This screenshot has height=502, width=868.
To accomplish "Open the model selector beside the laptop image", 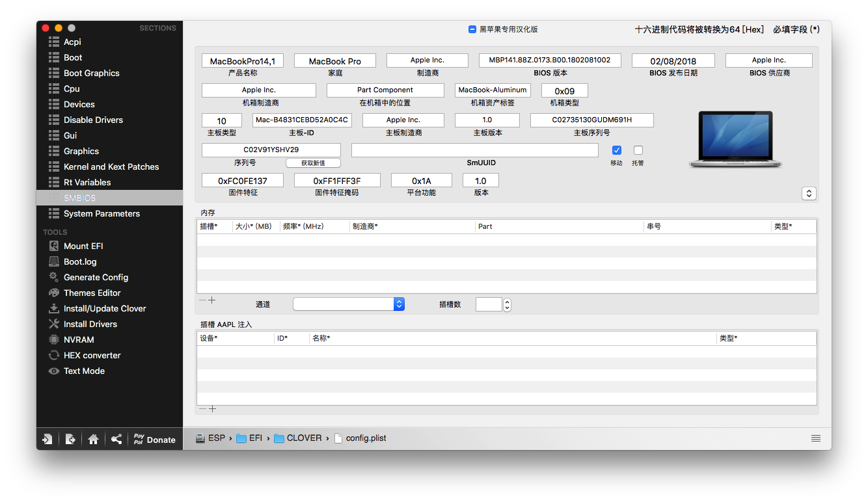I will 809,193.
